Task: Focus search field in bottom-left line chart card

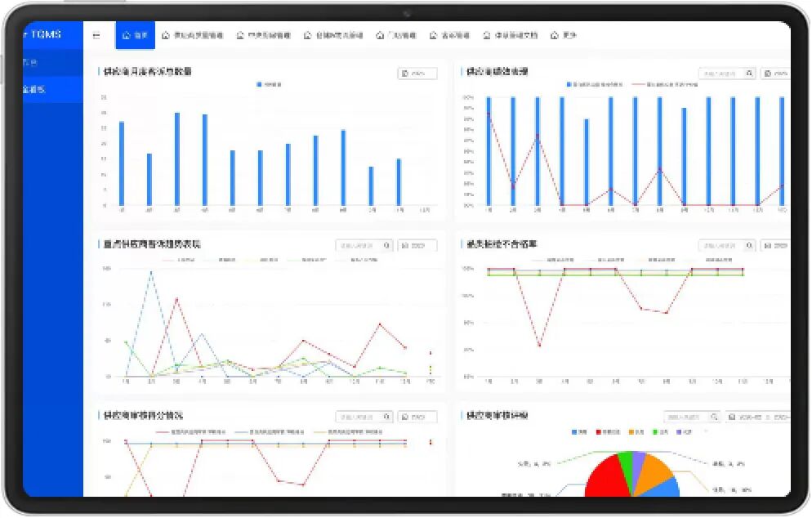Action: click(359, 417)
